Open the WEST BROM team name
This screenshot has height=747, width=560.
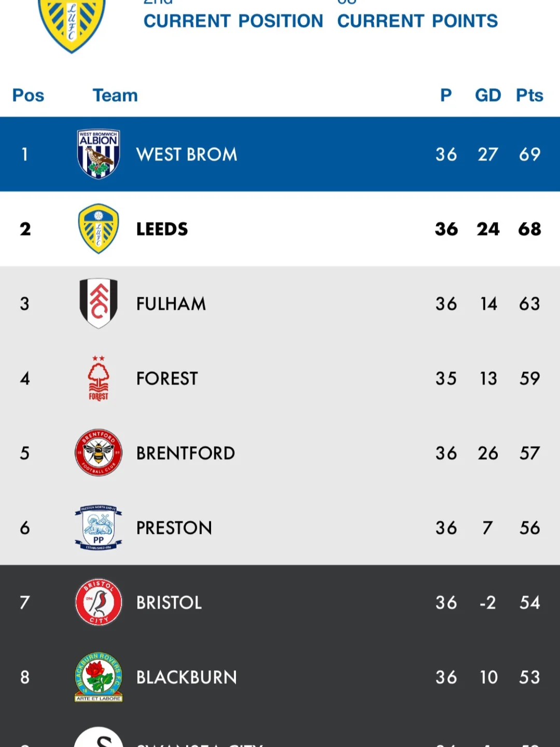click(187, 154)
